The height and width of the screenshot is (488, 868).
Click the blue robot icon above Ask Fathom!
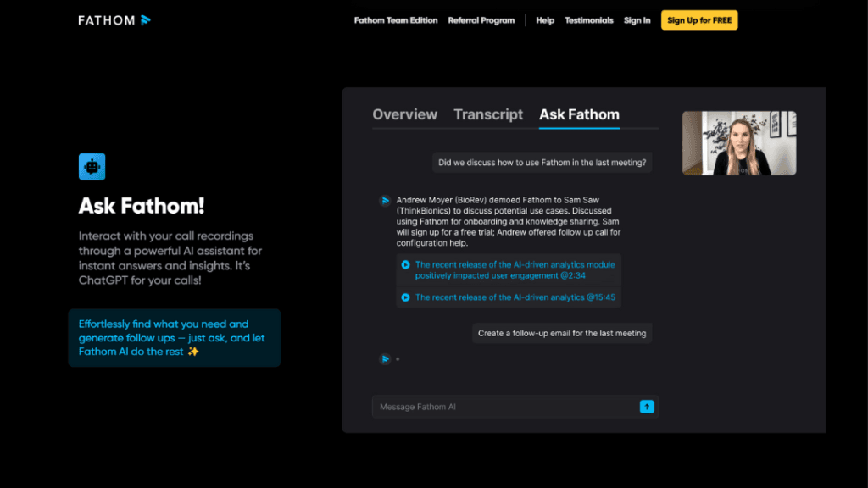click(92, 167)
